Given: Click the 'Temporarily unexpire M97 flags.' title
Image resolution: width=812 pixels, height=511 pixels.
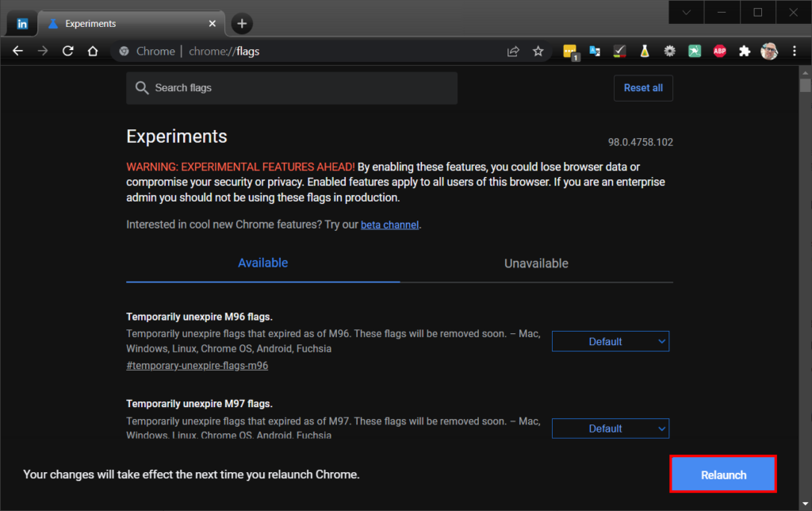Looking at the screenshot, I should click(199, 404).
